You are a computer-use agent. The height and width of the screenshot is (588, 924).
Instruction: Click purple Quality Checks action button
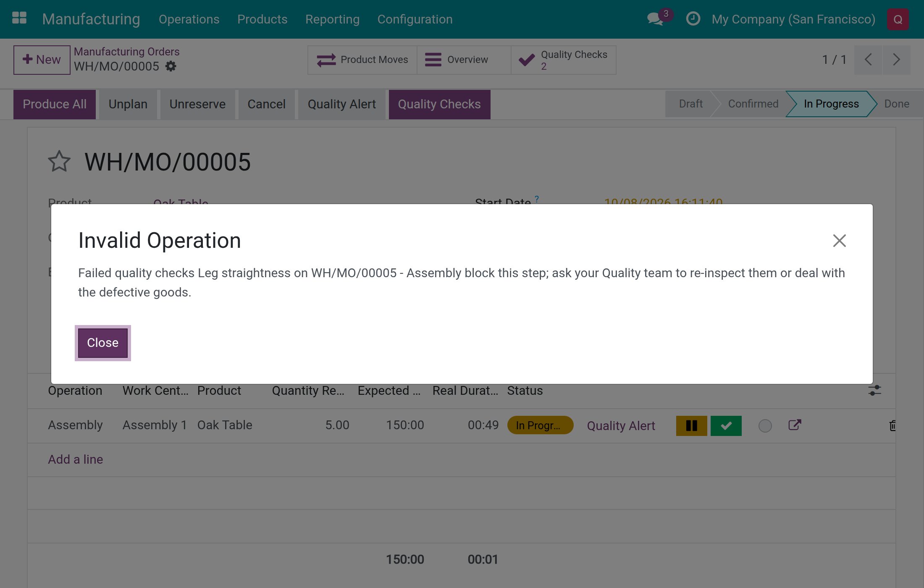pyautogui.click(x=439, y=104)
